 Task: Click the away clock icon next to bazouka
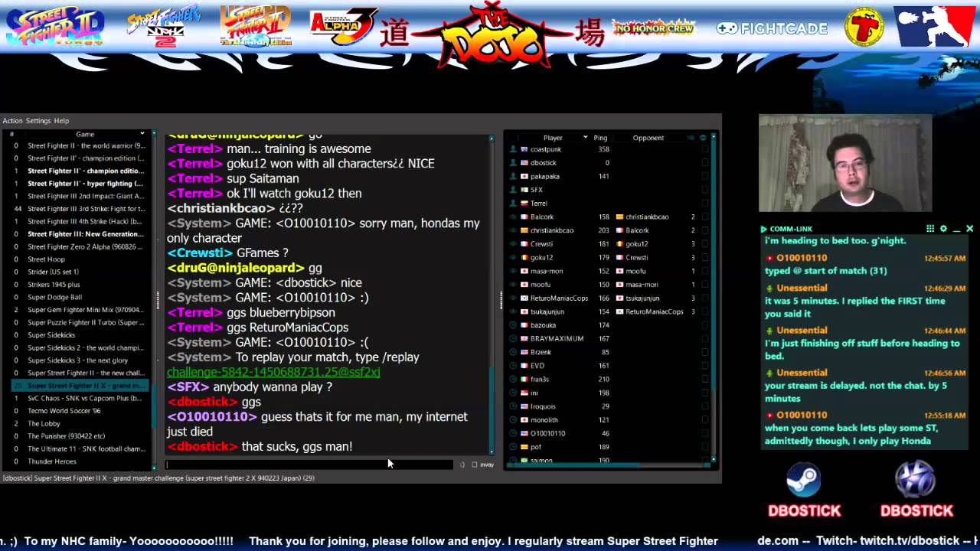point(513,325)
